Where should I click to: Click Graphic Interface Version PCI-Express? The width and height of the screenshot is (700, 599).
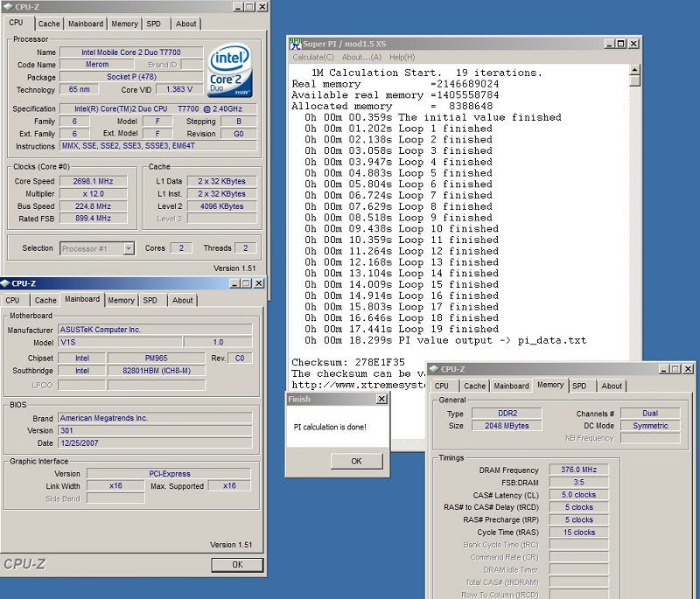pyautogui.click(x=169, y=474)
